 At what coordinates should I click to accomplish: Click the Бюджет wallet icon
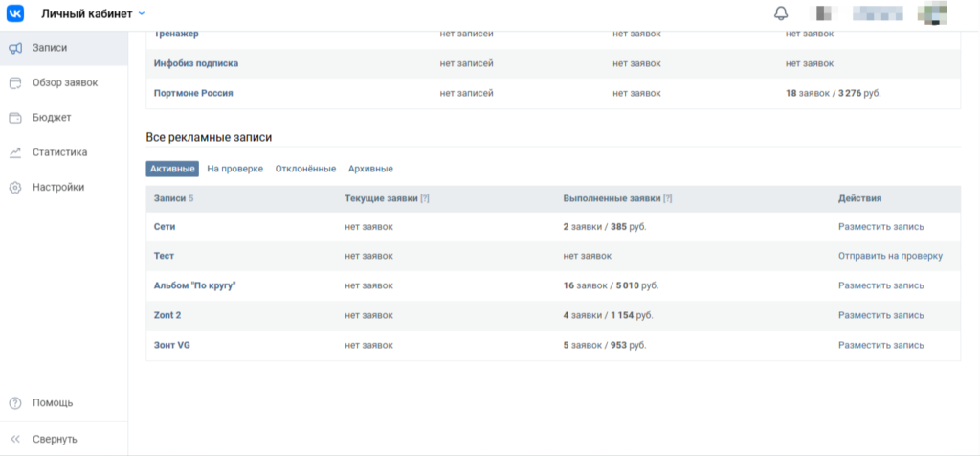click(15, 118)
